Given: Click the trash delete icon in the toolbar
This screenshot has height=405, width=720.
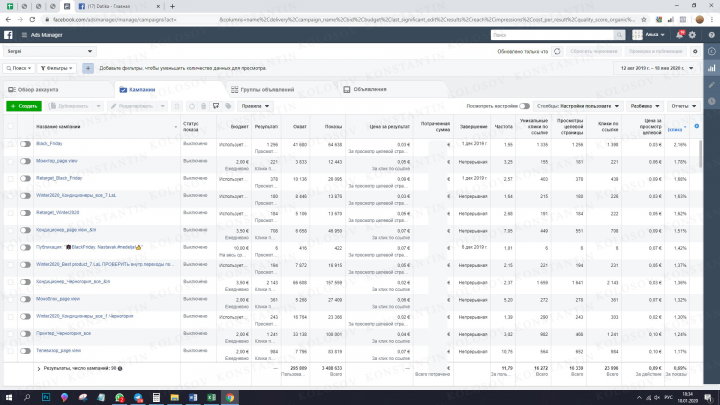Looking at the screenshot, I should coord(203,106).
